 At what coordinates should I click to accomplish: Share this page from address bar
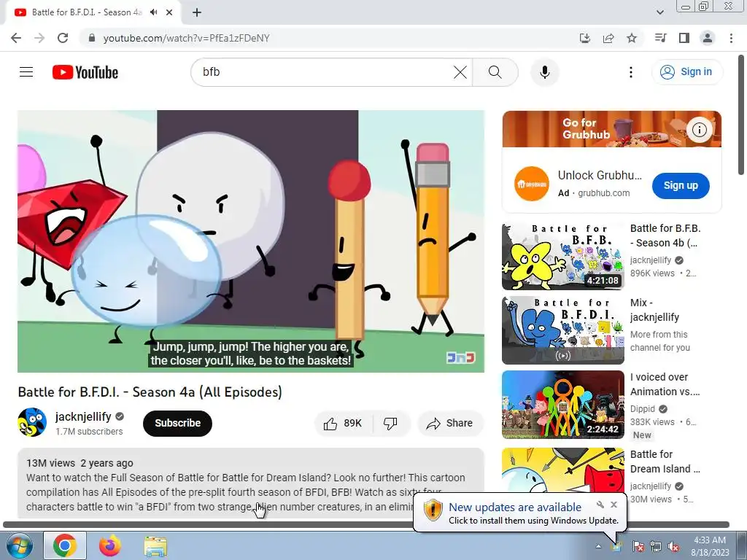pyautogui.click(x=608, y=38)
